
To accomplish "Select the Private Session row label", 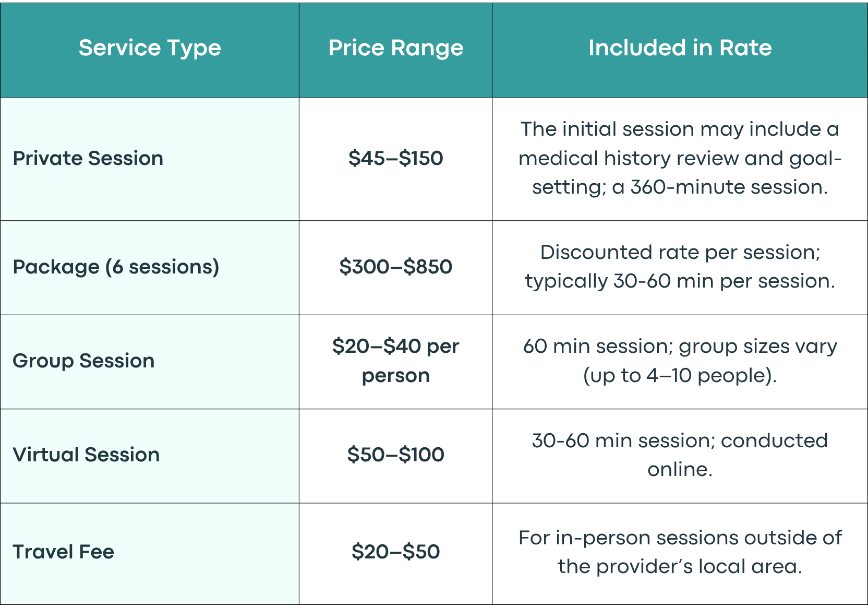I will pos(88,158).
